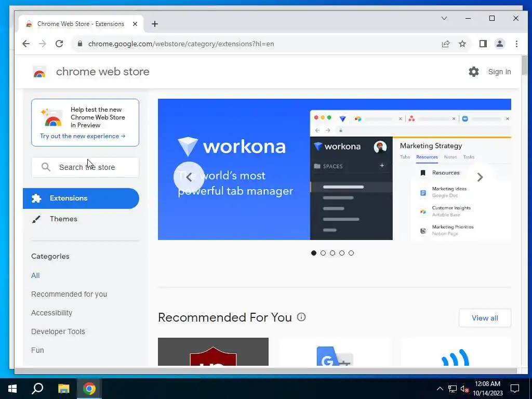532x399 pixels.
Task: Click the muted volume tray icon
Action: click(x=464, y=389)
